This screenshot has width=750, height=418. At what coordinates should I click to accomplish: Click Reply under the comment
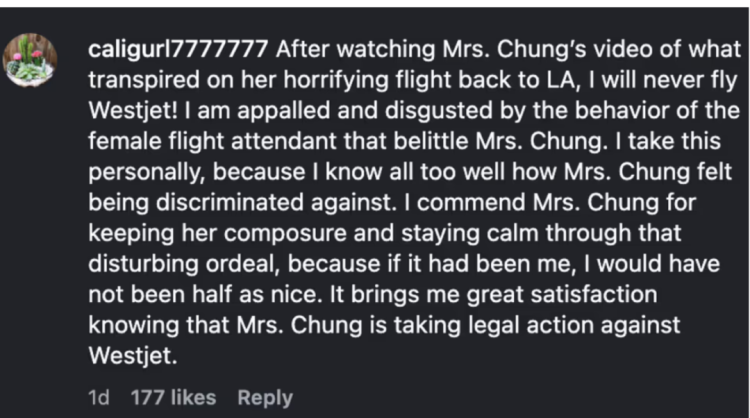click(266, 397)
